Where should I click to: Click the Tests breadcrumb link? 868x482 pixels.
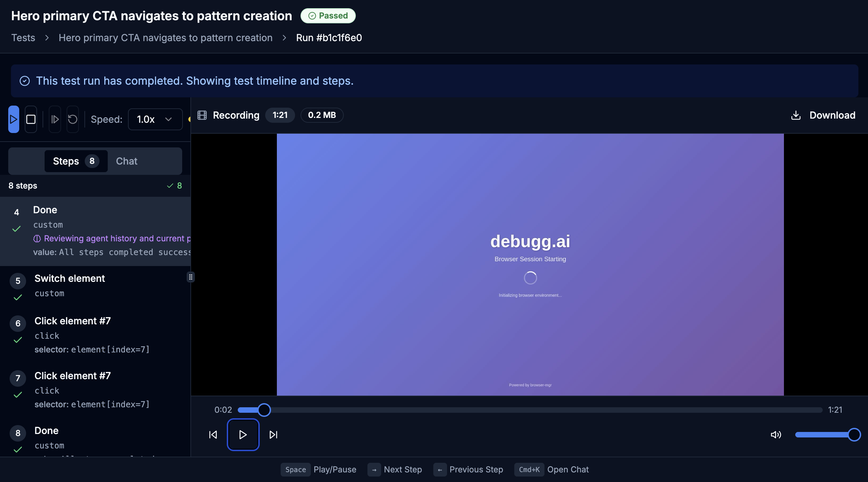(23, 38)
